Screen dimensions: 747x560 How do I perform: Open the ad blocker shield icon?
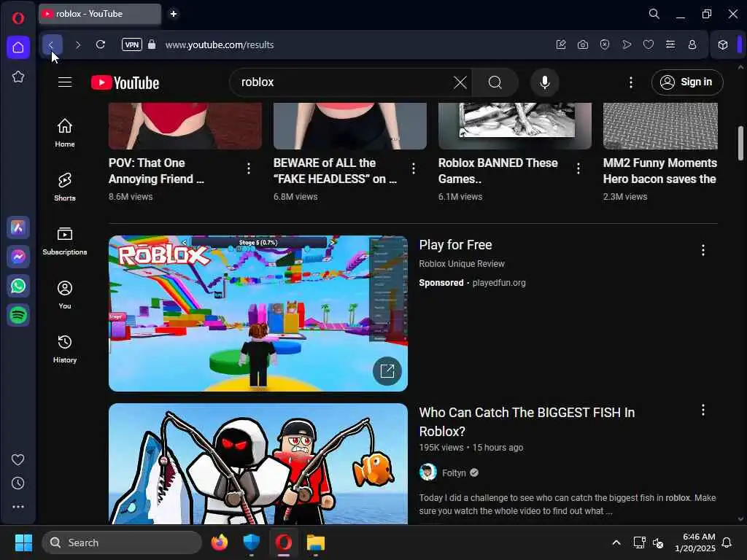pos(605,44)
